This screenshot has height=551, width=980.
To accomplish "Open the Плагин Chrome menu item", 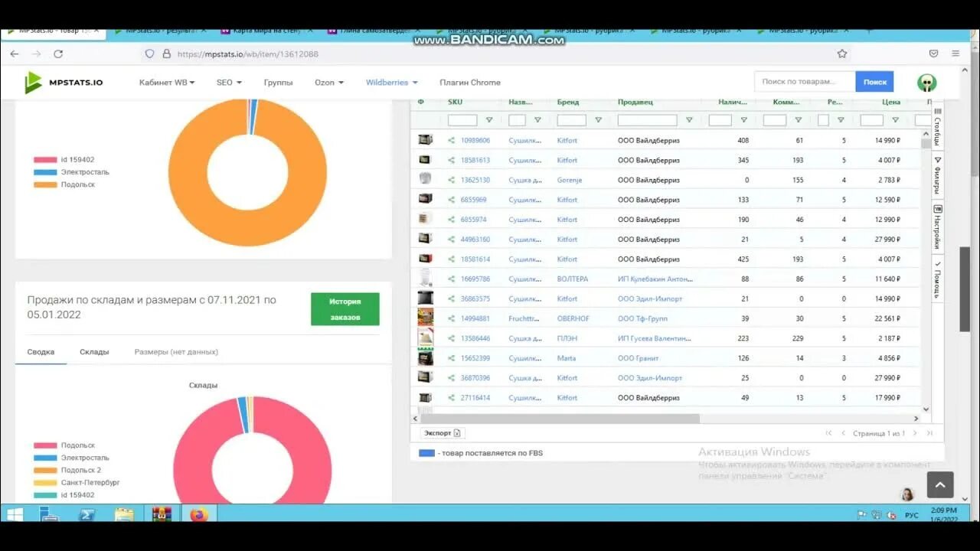I will 470,82.
